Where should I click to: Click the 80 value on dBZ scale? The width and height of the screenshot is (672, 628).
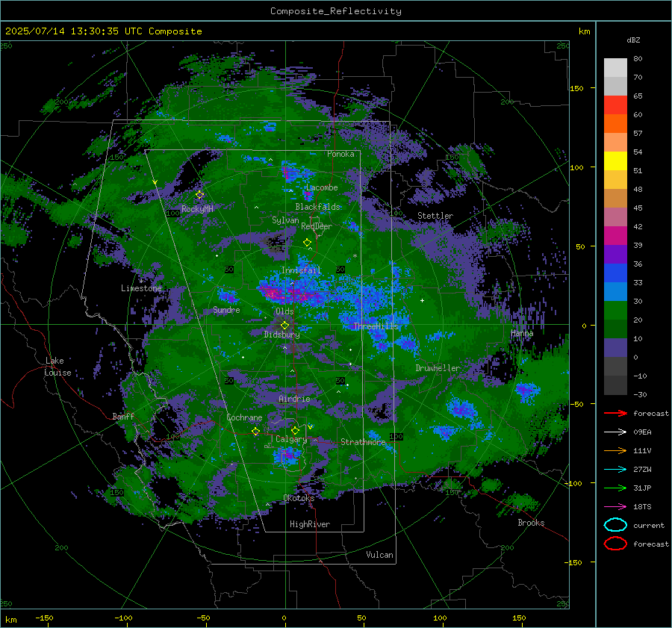tap(638, 59)
